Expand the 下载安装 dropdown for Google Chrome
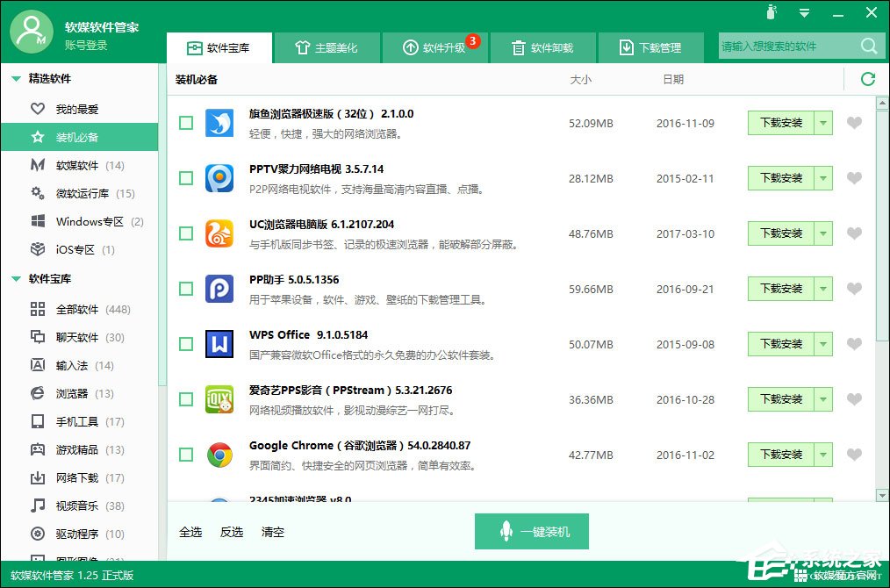The width and height of the screenshot is (890, 588). pyautogui.click(x=823, y=455)
